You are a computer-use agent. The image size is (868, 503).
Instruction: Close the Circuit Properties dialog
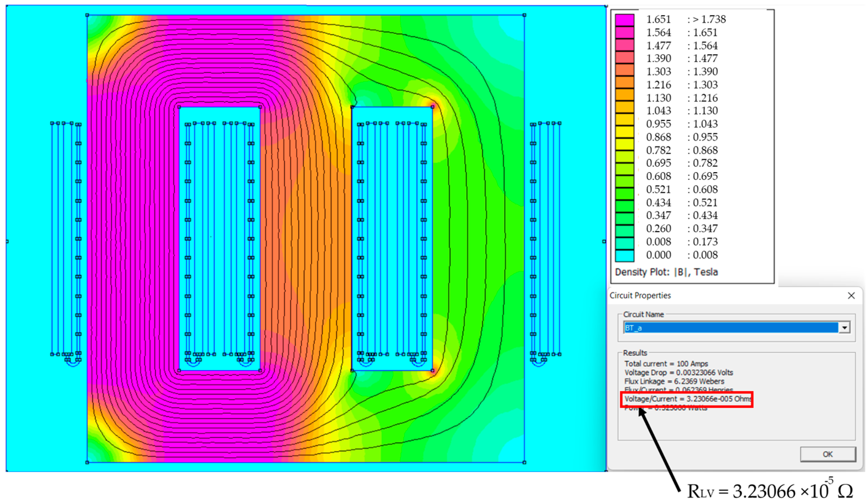[851, 295]
